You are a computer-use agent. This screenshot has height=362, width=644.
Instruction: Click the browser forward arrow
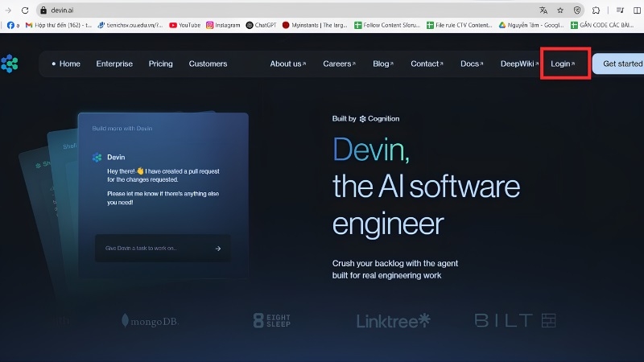pyautogui.click(x=8, y=10)
